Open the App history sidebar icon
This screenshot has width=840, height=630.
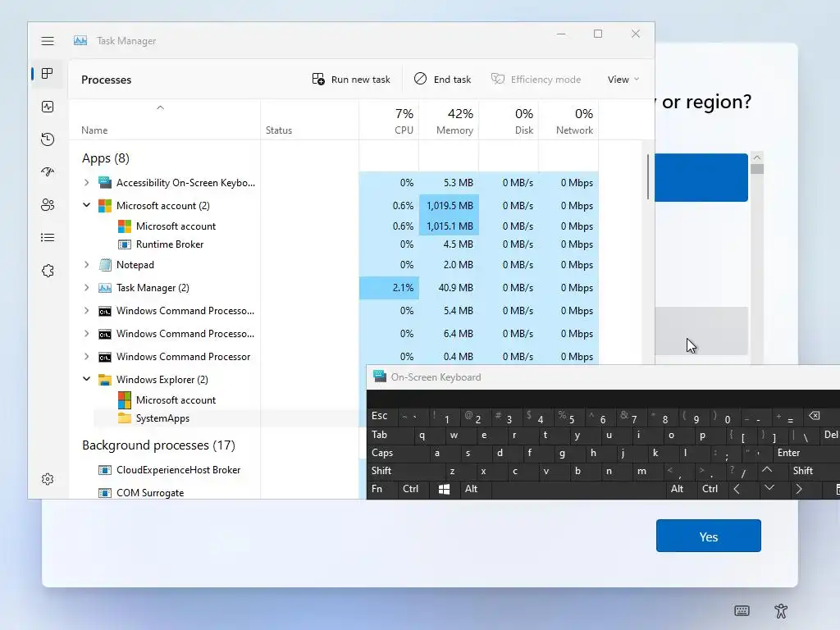tap(48, 139)
